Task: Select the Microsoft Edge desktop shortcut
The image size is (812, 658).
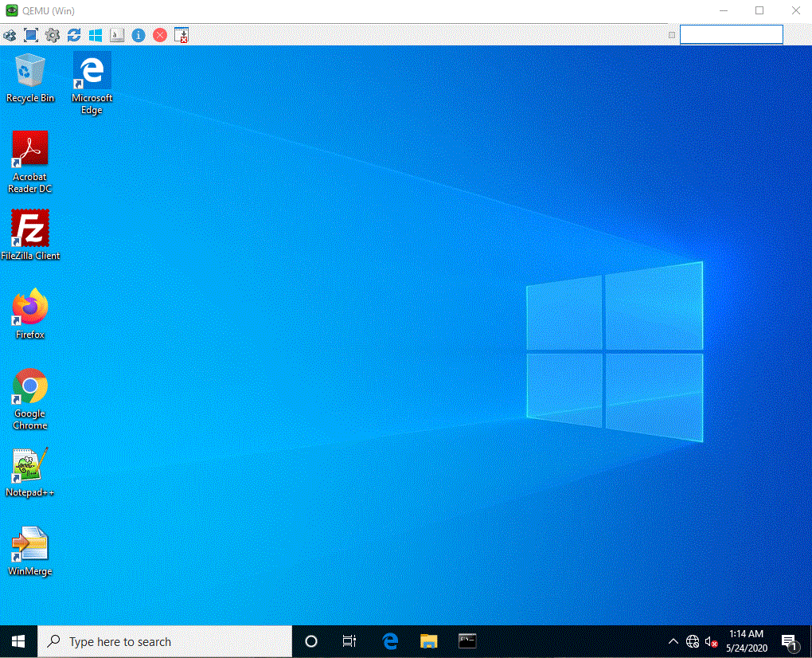Action: point(92,83)
